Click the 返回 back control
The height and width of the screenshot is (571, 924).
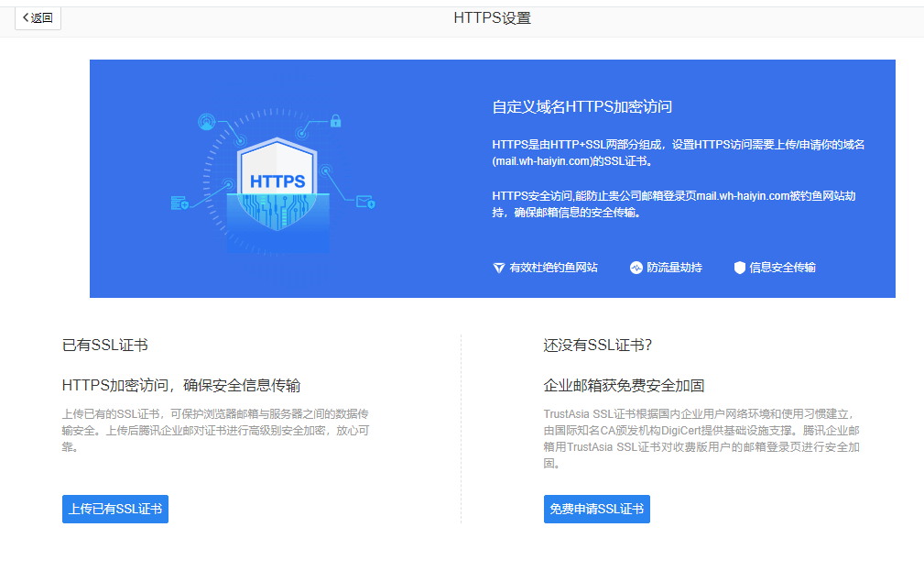[x=38, y=18]
